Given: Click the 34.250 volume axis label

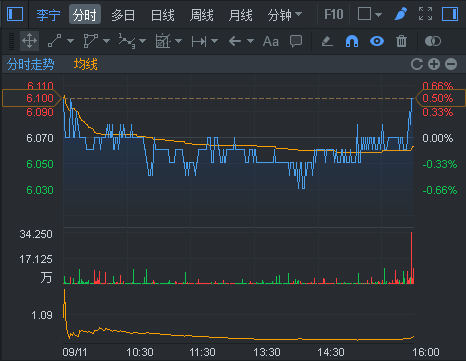Looking at the screenshot, I should pos(36,234).
